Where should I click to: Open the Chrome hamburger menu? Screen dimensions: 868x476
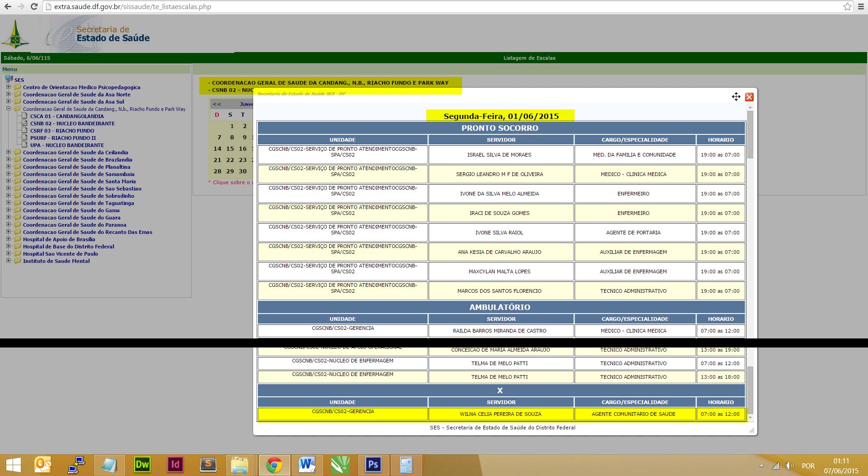862,7
